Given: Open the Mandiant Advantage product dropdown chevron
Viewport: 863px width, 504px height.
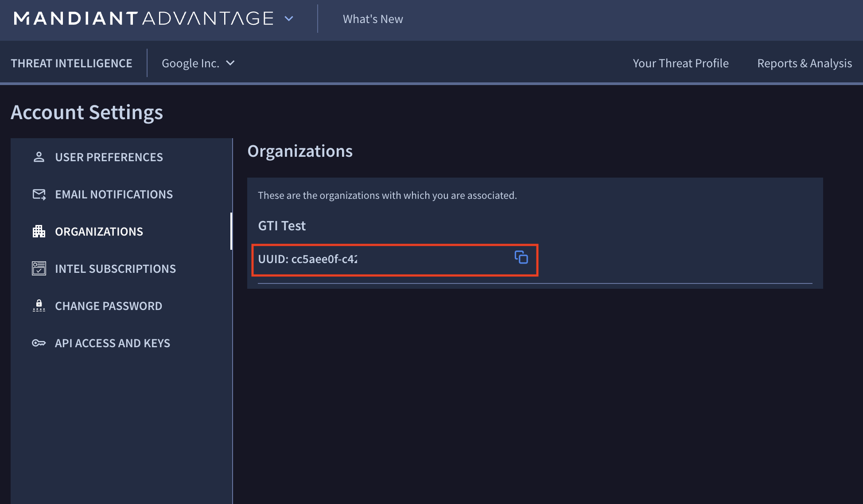Looking at the screenshot, I should (289, 19).
